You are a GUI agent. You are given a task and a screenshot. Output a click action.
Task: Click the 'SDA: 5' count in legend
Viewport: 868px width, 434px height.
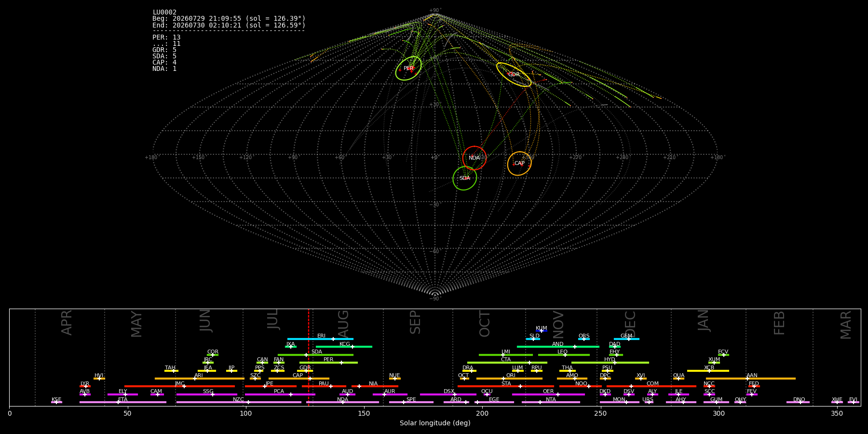[164, 56]
